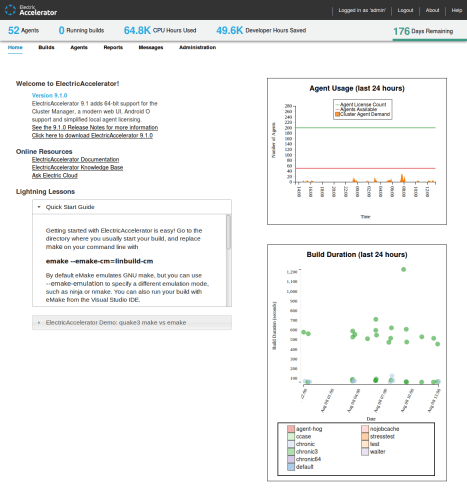The height and width of the screenshot is (494, 467).
Task: Click the chronic64 legend color swatch
Action: [x=291, y=459]
